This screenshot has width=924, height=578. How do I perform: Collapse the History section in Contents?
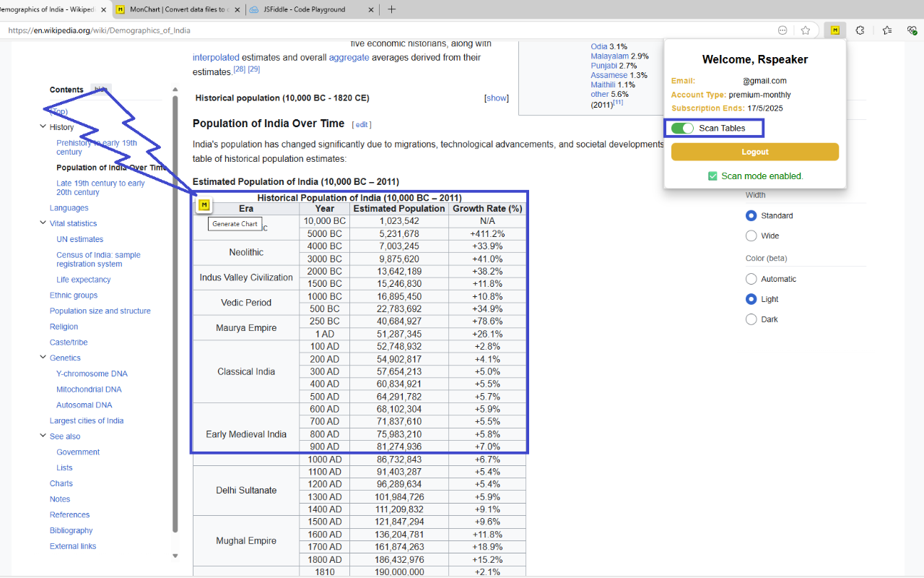43,126
